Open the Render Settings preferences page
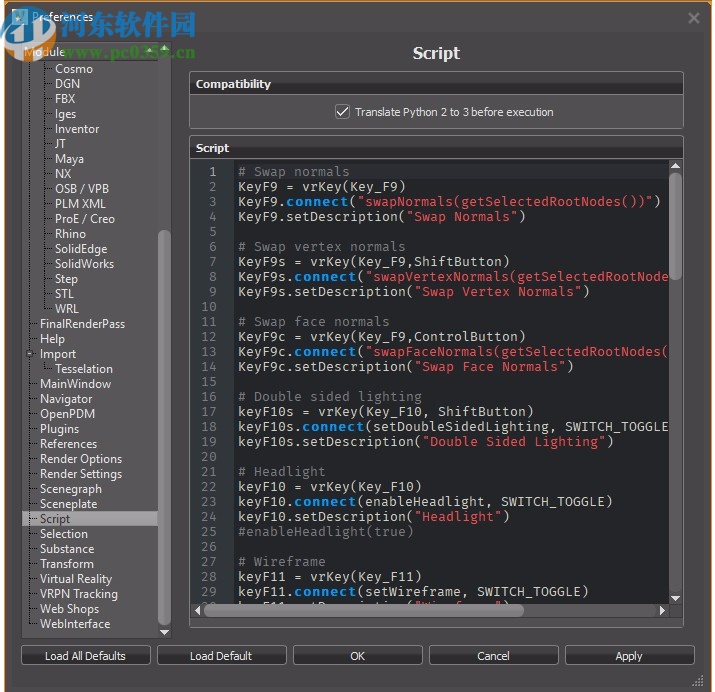The width and height of the screenshot is (715, 692). pyautogui.click(x=80, y=474)
